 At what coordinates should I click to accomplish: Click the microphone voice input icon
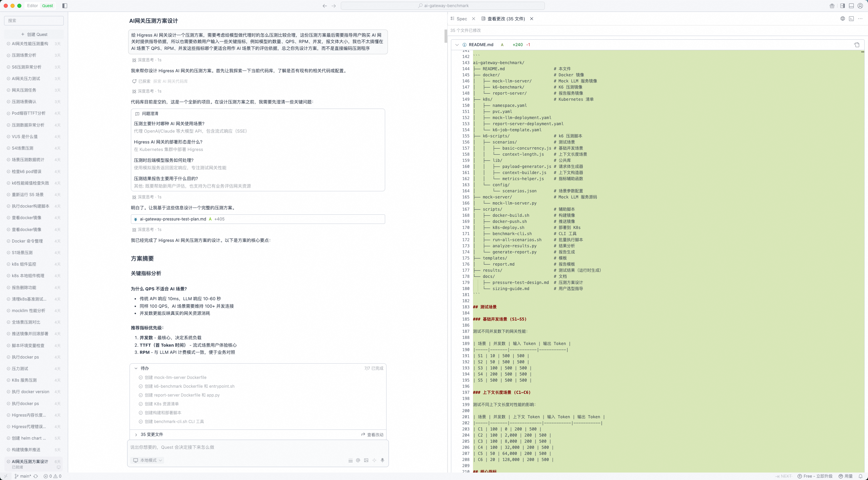(x=382, y=460)
